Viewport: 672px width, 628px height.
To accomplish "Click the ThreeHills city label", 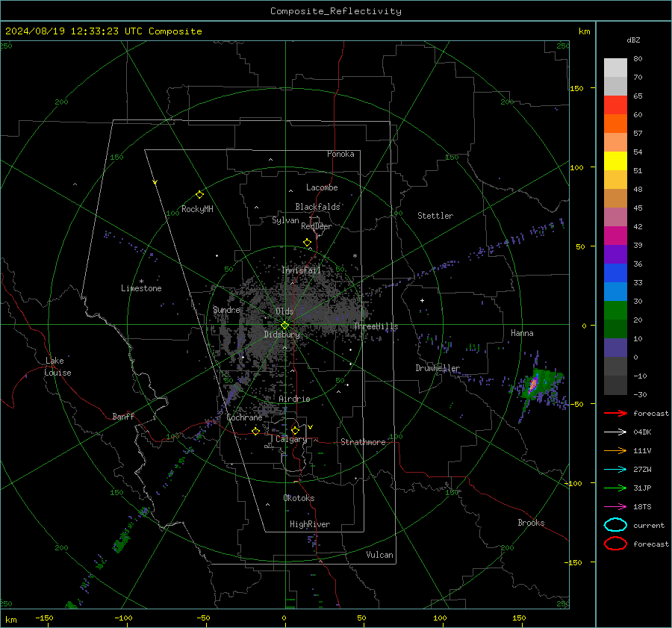I will tap(376, 326).
